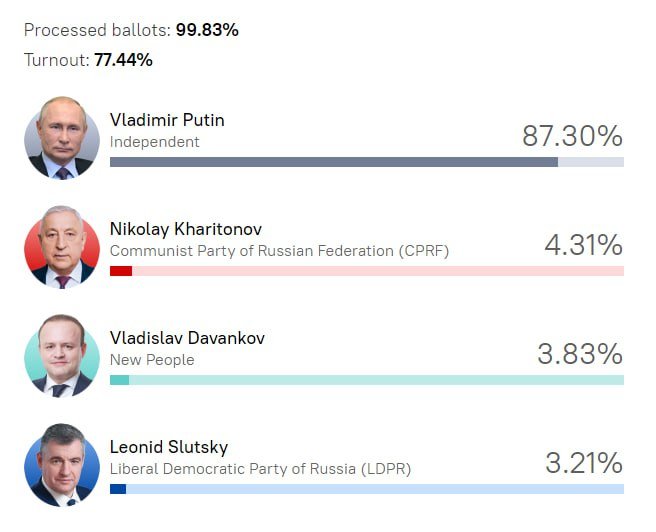This screenshot has width=656, height=532.
Task: Click the portrait photo beside Vladimir Putin's name
Action: point(62,138)
